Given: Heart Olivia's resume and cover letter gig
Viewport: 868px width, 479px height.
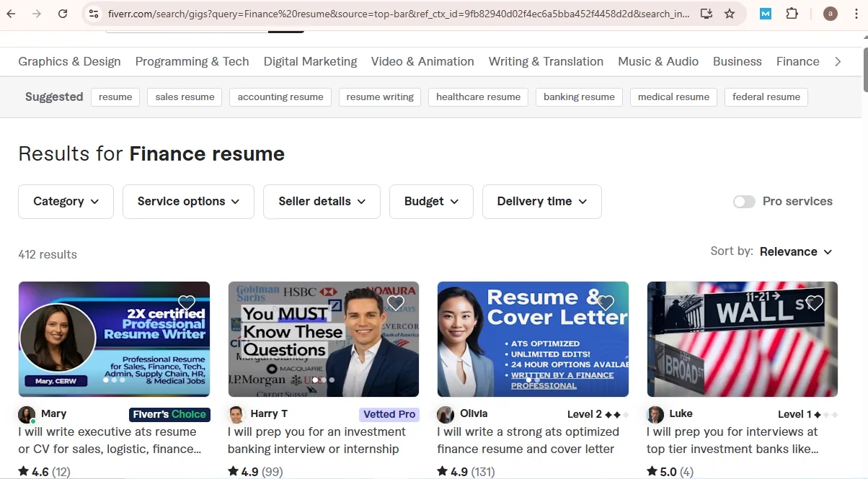Looking at the screenshot, I should point(606,303).
